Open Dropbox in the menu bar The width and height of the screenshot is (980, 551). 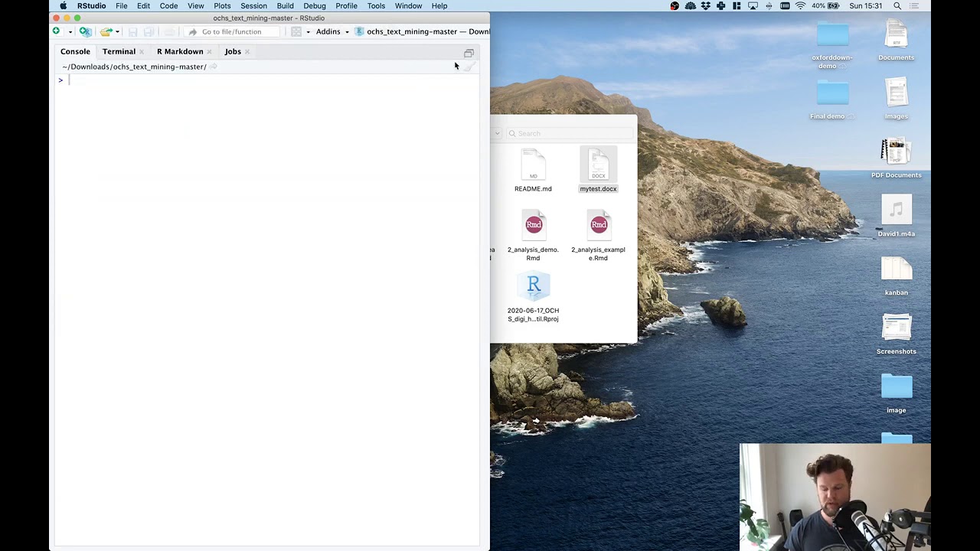pyautogui.click(x=706, y=6)
